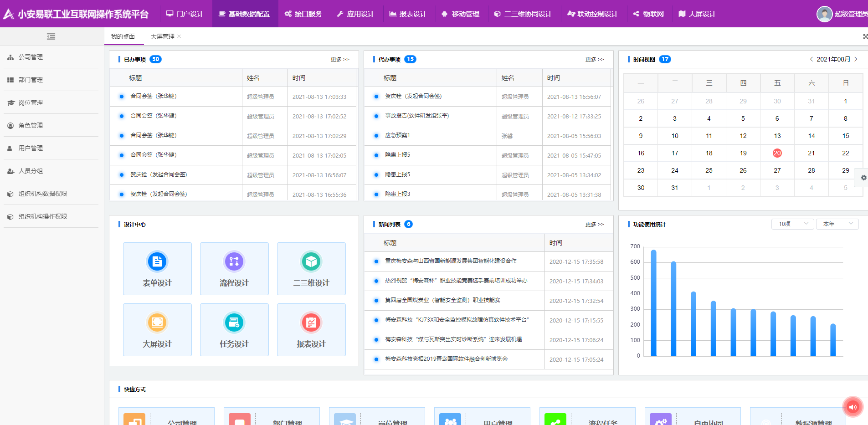This screenshot has width=868, height=425.
Task: Go to previous month in 时间视图 calendar
Action: click(811, 59)
